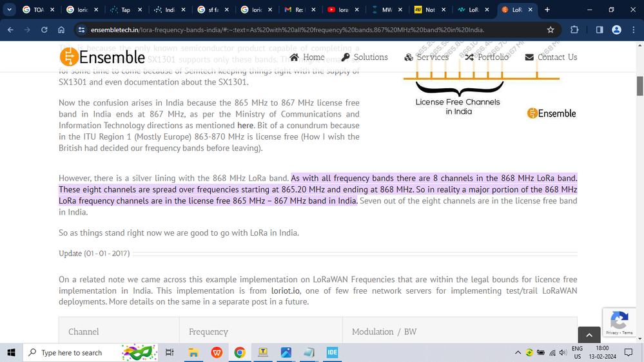
Task: Toggle the browser side panel
Action: [x=600, y=30]
